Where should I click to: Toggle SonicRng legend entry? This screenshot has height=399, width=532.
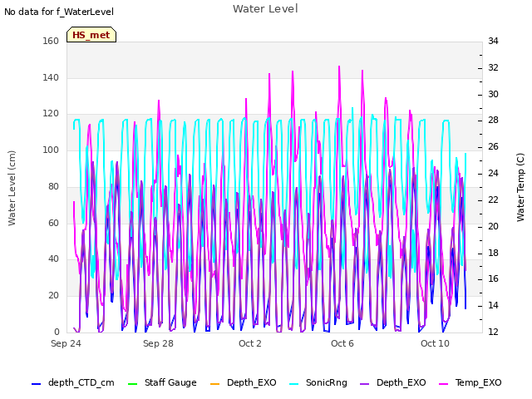coord(318,382)
